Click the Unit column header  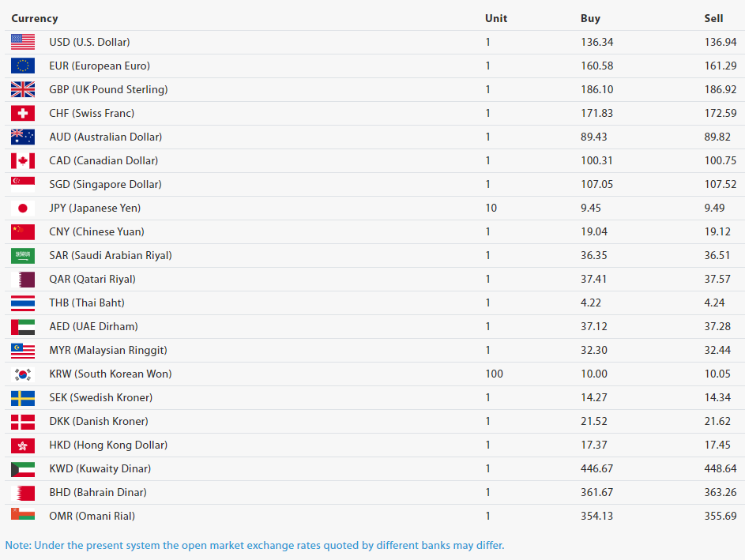pos(496,18)
